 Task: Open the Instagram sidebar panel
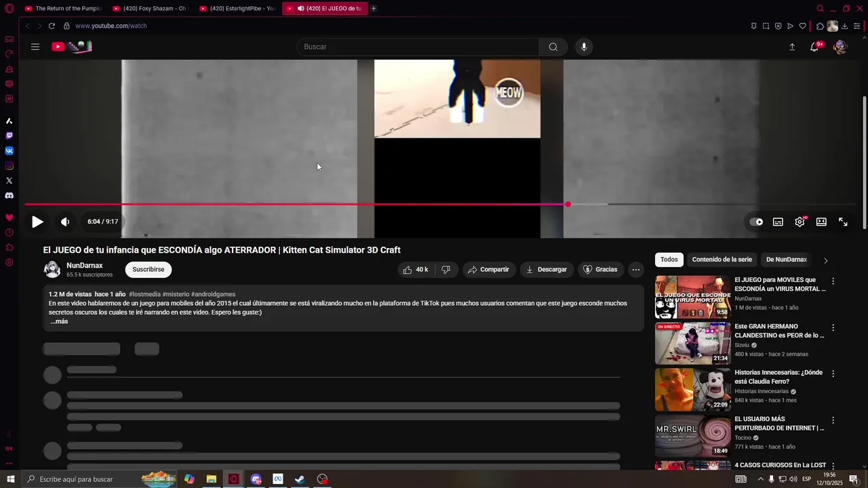tap(9, 165)
